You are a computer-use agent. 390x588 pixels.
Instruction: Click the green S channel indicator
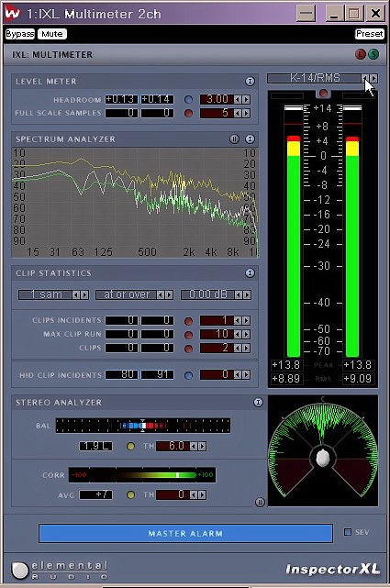pos(373,54)
